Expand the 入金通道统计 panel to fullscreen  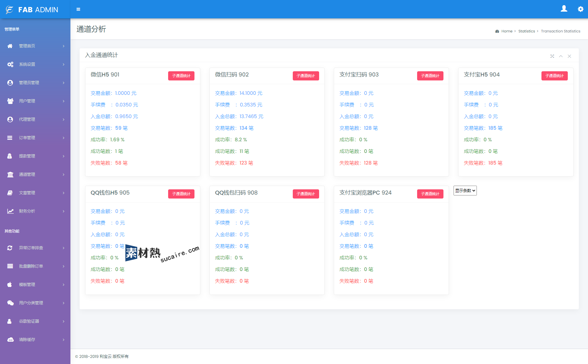[x=552, y=56]
